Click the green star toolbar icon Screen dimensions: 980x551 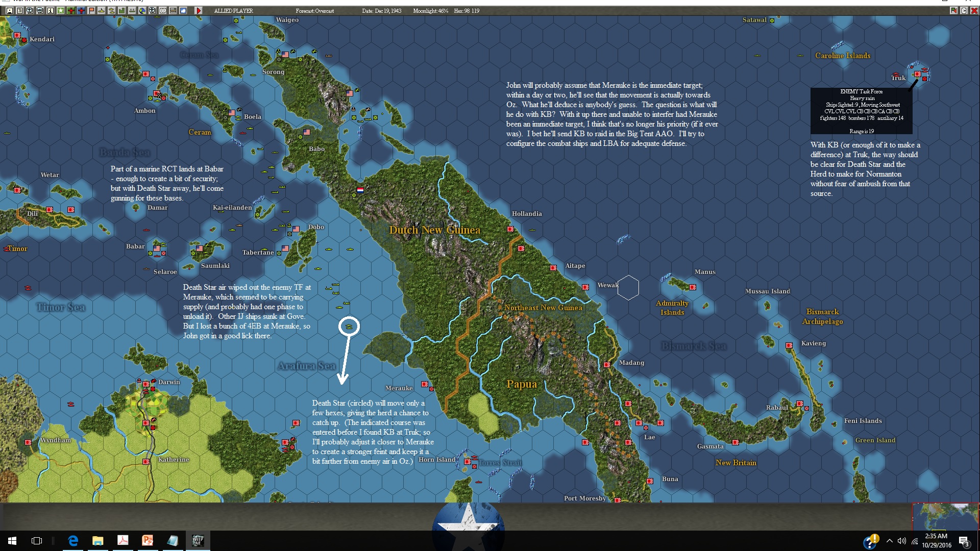pos(61,10)
